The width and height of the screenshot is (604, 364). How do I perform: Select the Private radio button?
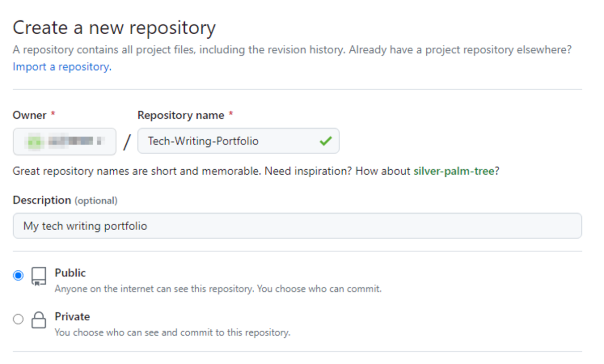pos(19,319)
